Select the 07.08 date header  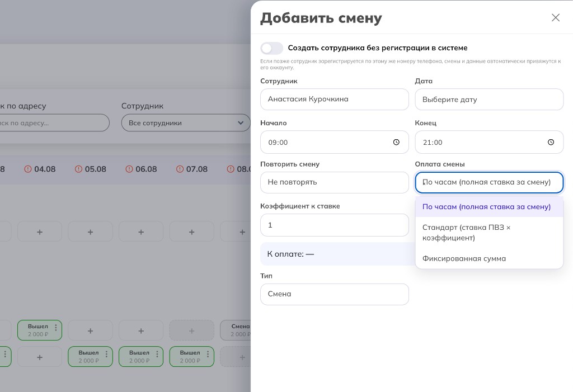click(x=197, y=169)
